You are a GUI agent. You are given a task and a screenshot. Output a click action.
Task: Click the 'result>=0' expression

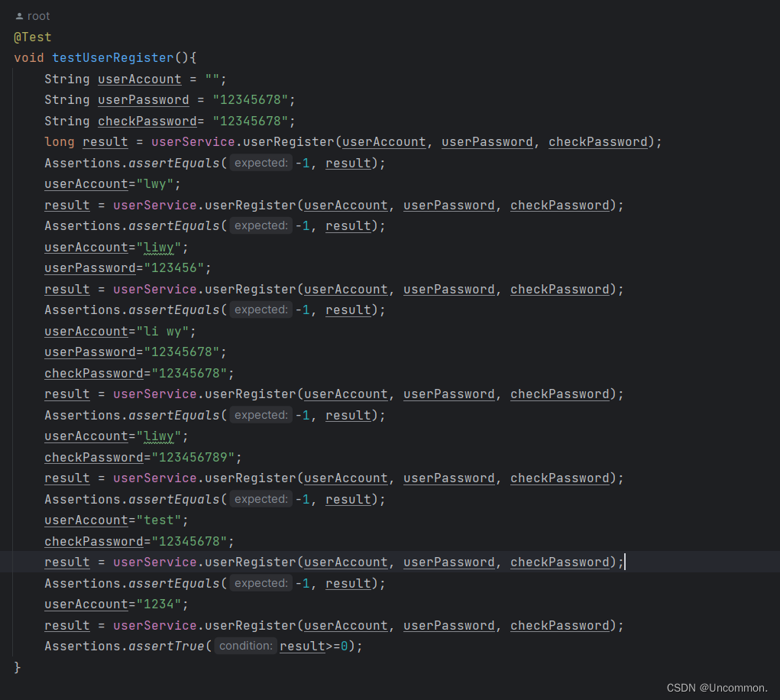[313, 647]
